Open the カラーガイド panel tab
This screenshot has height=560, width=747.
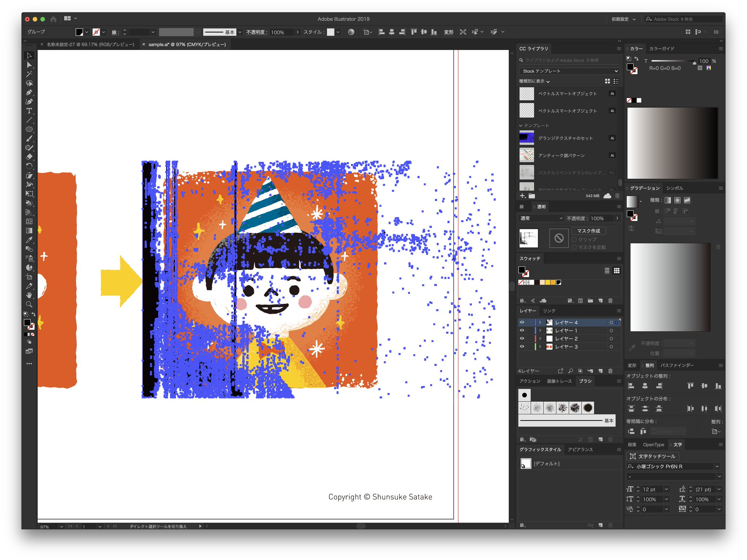pyautogui.click(x=662, y=49)
